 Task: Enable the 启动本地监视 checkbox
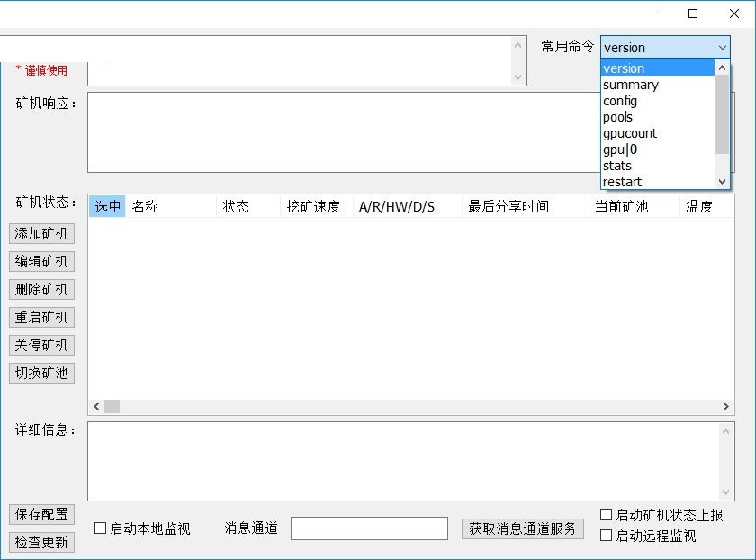coord(100,528)
